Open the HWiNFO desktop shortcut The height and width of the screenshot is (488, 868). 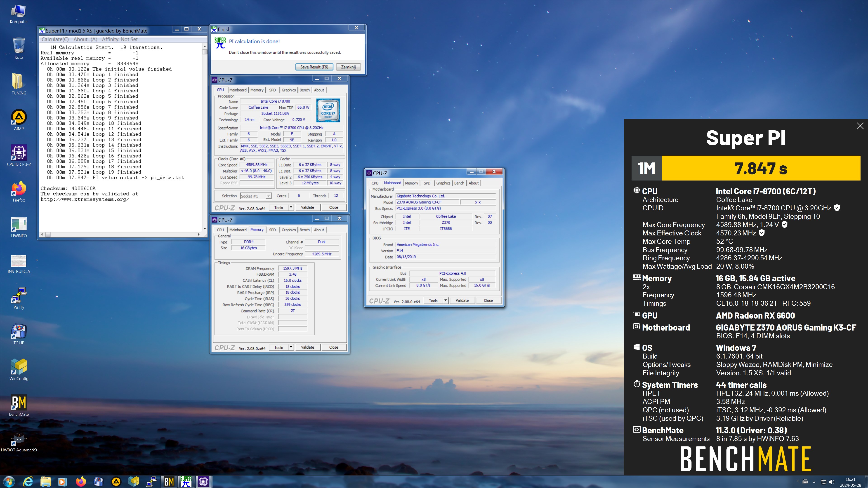point(19,227)
